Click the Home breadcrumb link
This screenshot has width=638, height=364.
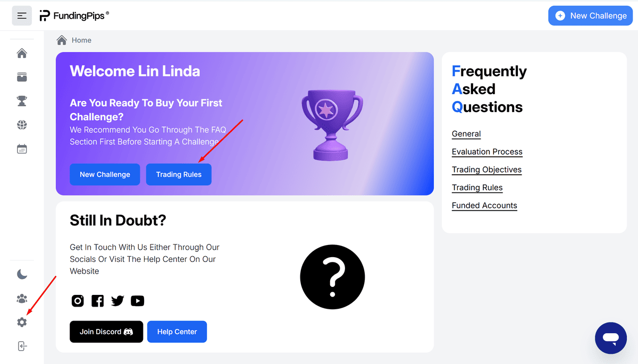click(x=81, y=40)
